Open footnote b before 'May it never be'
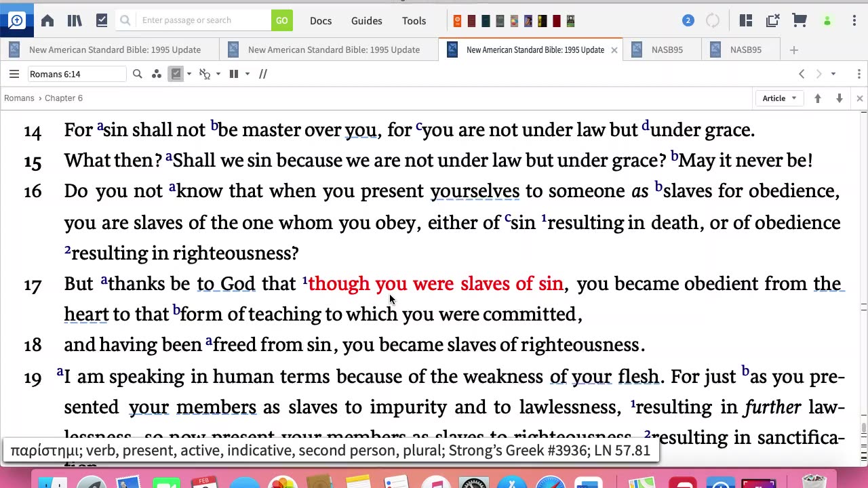 [x=675, y=156]
